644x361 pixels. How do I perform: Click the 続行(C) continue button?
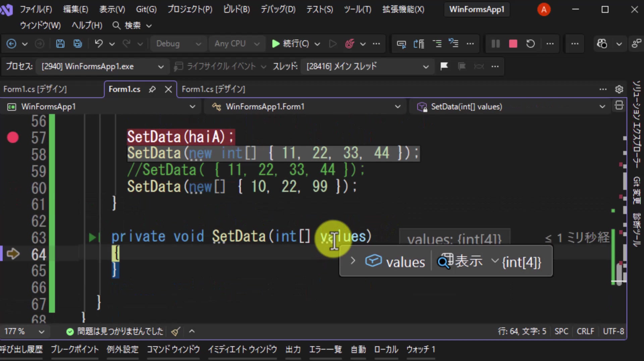click(290, 44)
